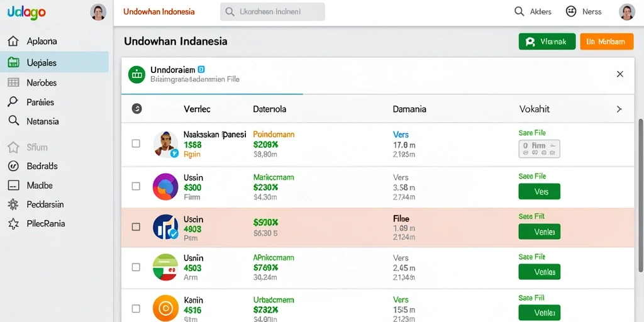Click the vertical scrollbar
Image resolution: width=644 pixels, height=322 pixels.
tap(641, 195)
